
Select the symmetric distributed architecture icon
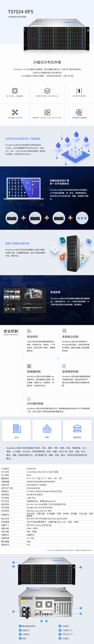click(x=79, y=91)
